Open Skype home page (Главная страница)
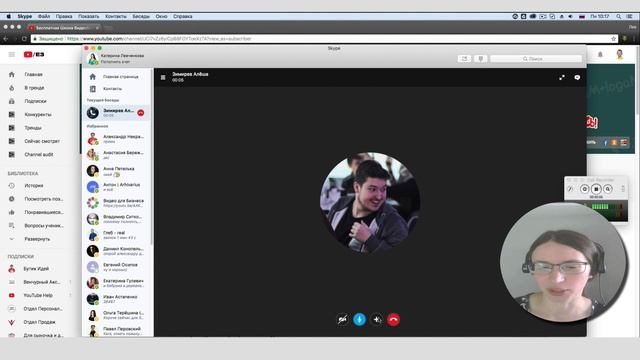This screenshot has height=360, width=640. click(116, 76)
